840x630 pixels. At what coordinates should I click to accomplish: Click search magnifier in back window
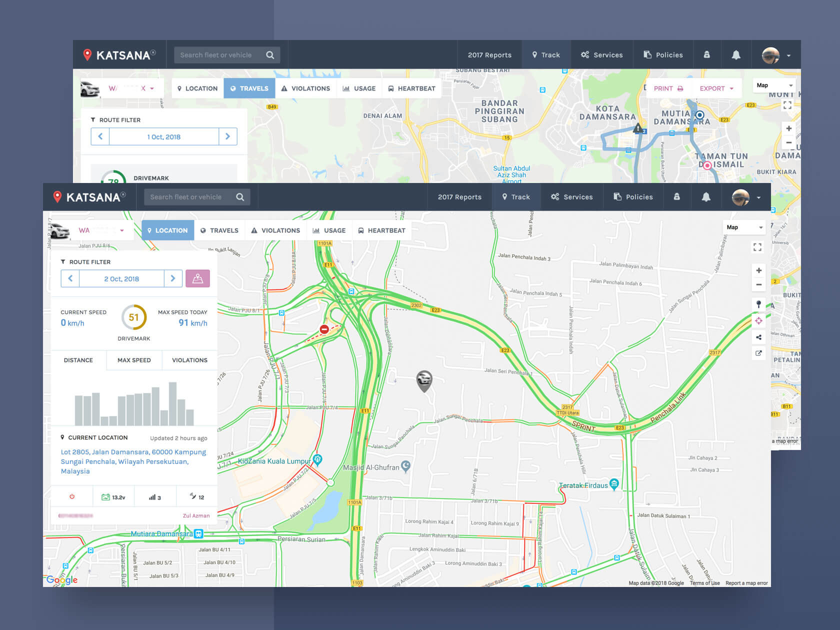point(270,55)
